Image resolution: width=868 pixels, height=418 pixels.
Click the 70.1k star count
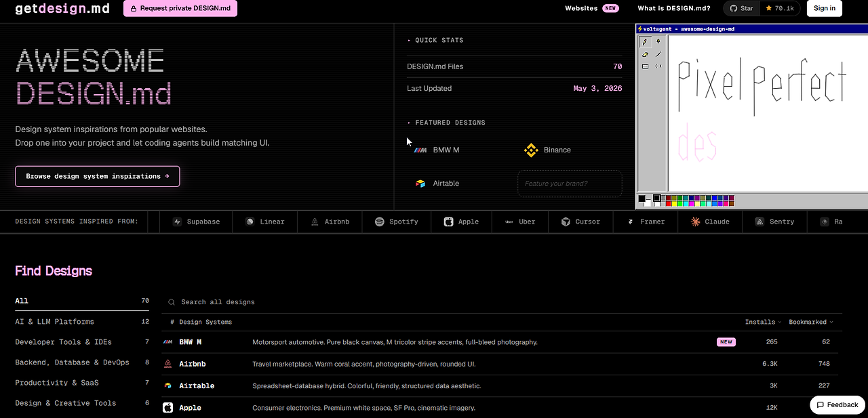[780, 8]
